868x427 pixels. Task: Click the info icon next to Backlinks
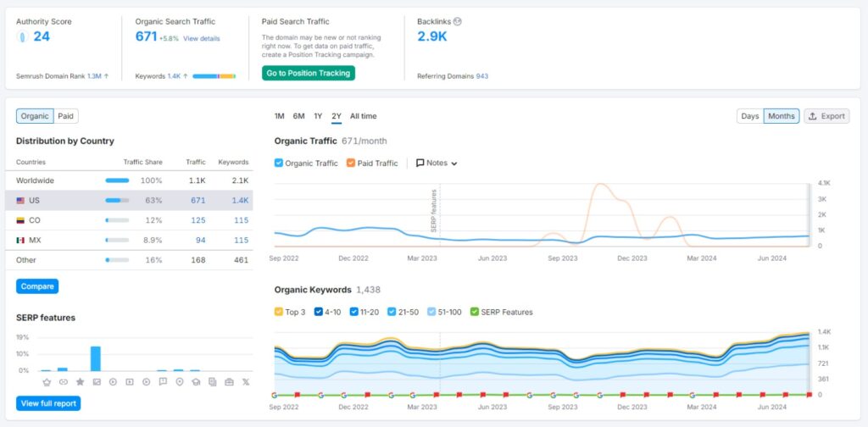pyautogui.click(x=457, y=21)
